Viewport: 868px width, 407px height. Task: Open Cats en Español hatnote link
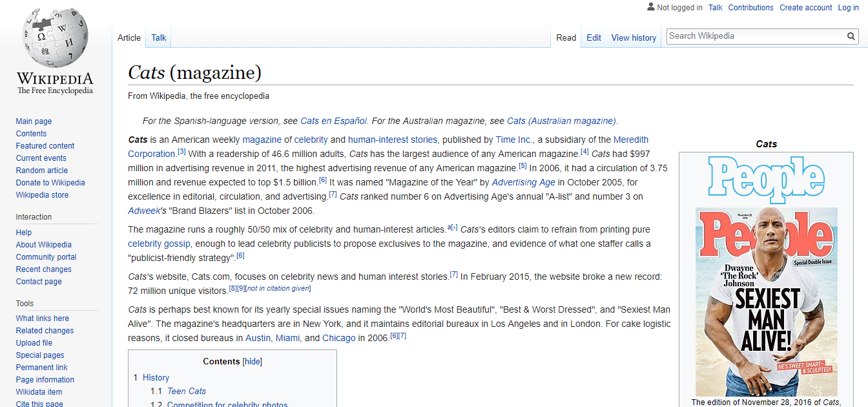pyautogui.click(x=334, y=121)
